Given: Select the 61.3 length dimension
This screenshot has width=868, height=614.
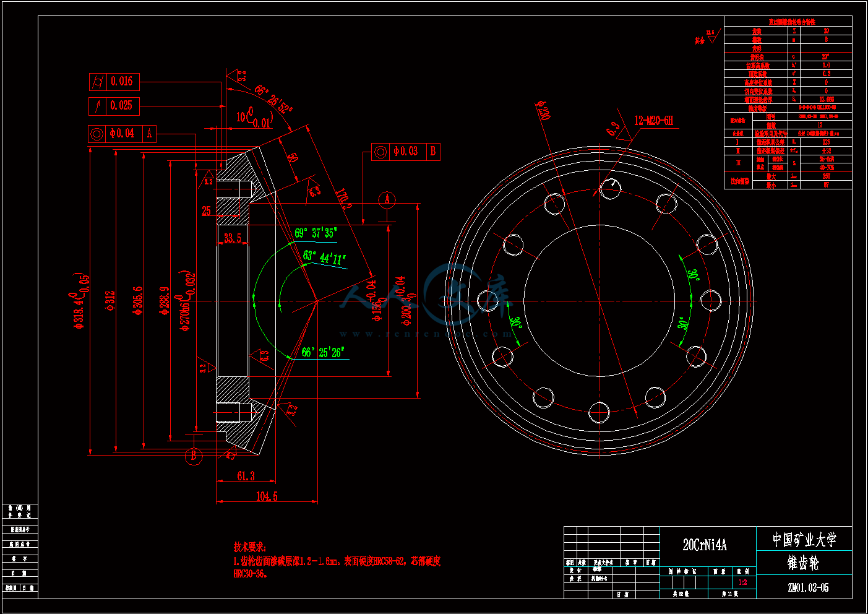Looking at the screenshot, I should [246, 476].
